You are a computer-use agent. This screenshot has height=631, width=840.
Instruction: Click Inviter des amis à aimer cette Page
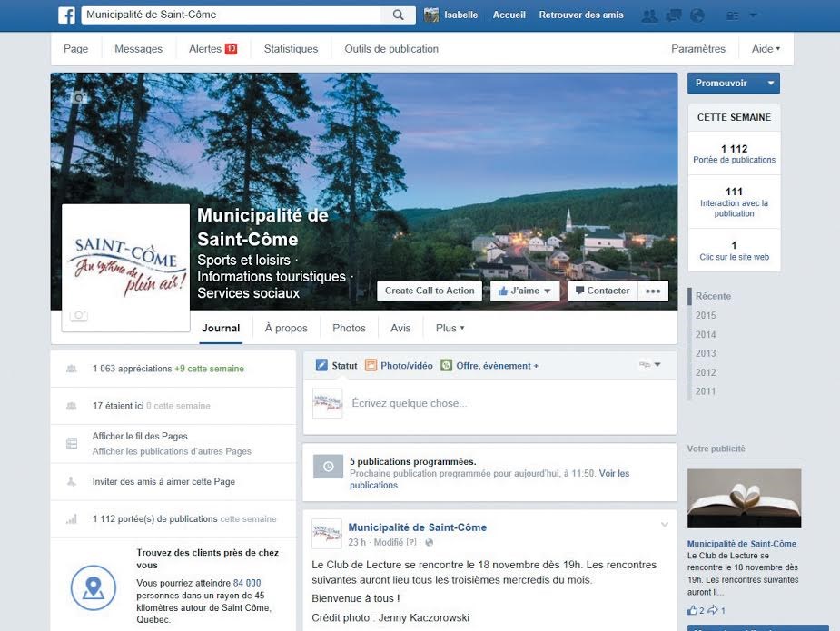coord(163,481)
